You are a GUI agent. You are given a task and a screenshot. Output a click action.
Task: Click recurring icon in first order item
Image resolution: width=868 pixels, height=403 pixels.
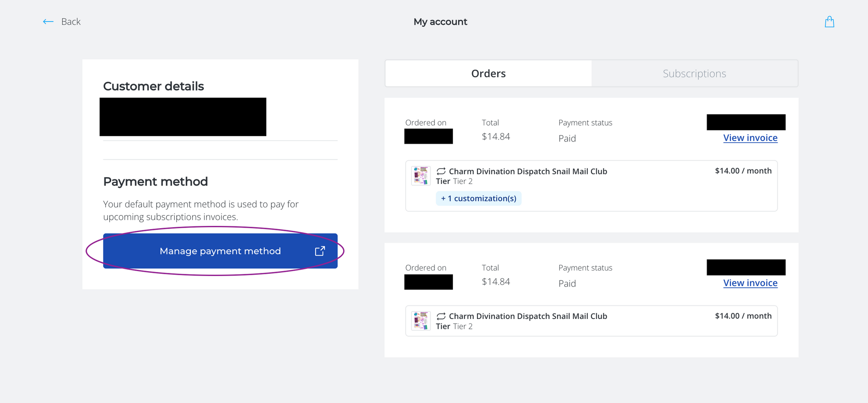(x=441, y=171)
